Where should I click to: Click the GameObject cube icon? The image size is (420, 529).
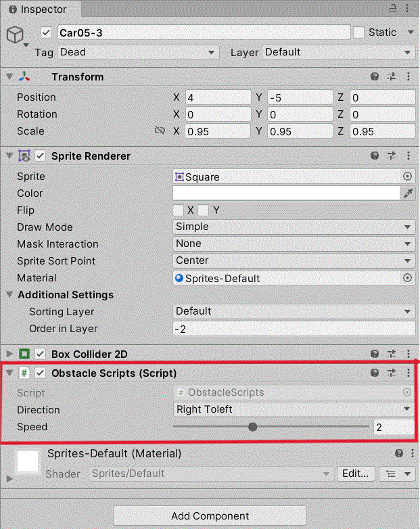tap(16, 34)
